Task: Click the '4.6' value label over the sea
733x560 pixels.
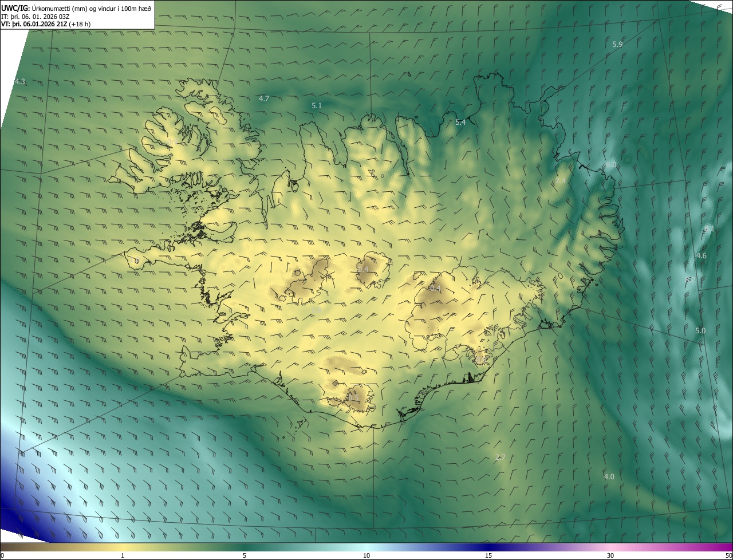Action: [701, 255]
